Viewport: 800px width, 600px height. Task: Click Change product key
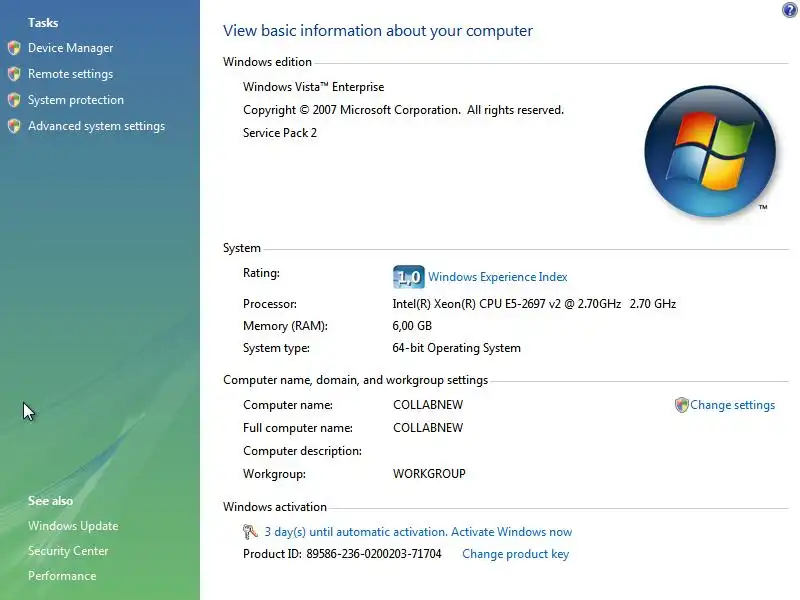[x=515, y=554]
